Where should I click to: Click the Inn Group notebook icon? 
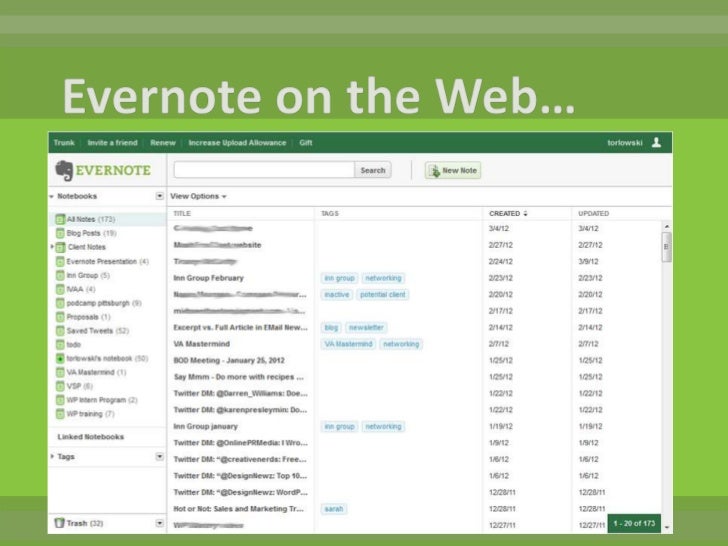pyautogui.click(x=60, y=275)
